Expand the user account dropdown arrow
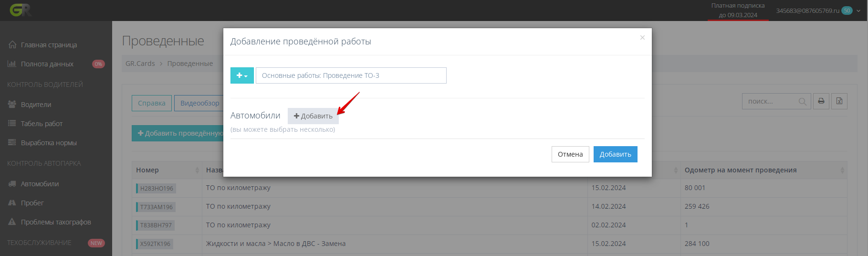Image resolution: width=868 pixels, height=256 pixels. (x=858, y=11)
